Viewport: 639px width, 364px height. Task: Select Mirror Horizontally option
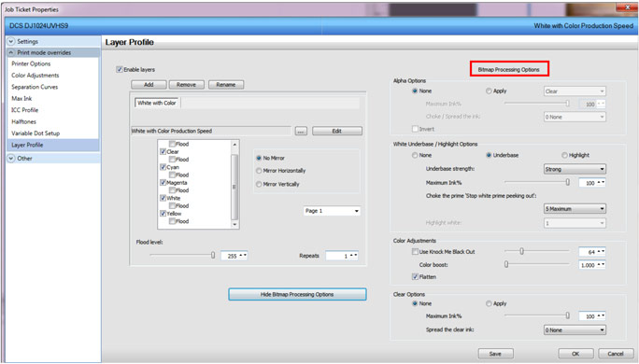259,171
